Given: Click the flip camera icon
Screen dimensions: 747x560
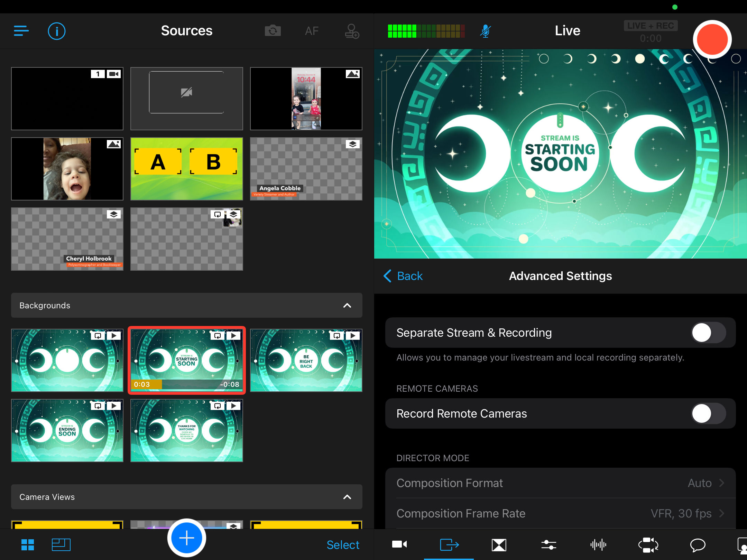Looking at the screenshot, I should point(273,31).
